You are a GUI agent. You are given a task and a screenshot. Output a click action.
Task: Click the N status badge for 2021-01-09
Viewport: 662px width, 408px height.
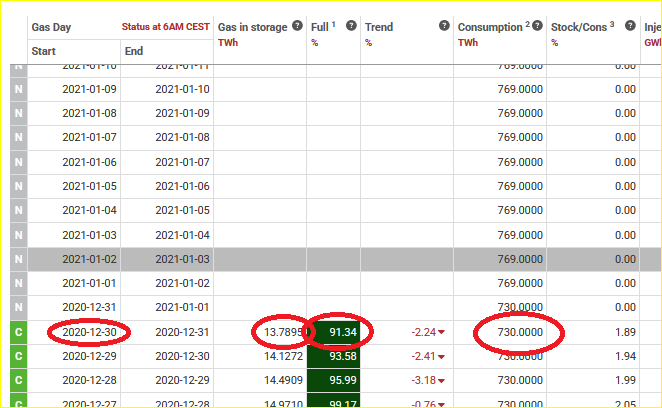19,90
